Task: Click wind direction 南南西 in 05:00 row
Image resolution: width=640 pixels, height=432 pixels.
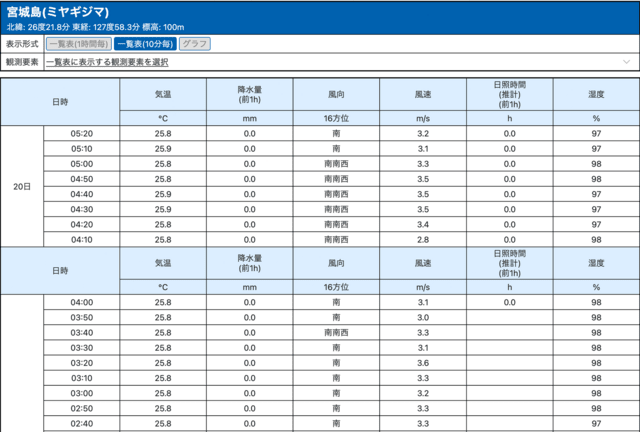Action: click(336, 164)
